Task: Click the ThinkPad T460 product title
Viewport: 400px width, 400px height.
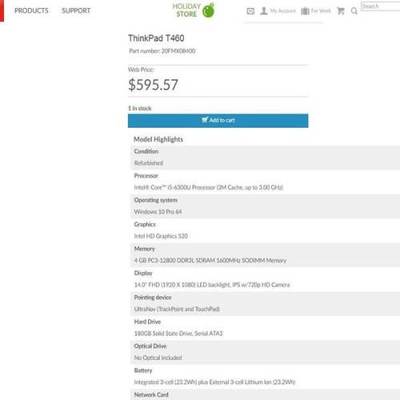Action: click(x=156, y=38)
